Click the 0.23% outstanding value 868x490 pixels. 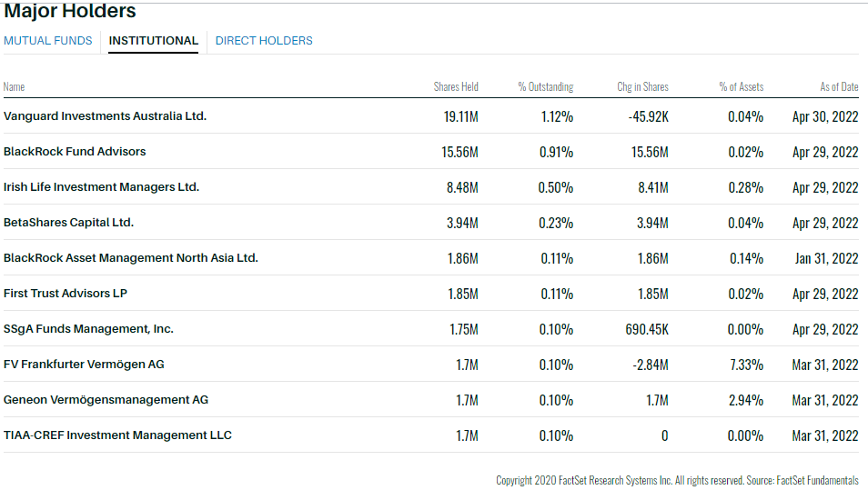click(556, 223)
